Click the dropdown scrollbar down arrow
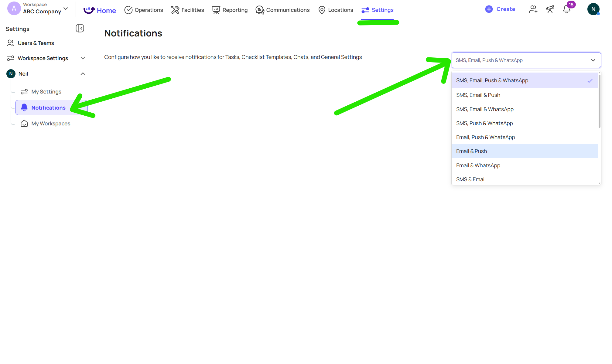 (600, 183)
